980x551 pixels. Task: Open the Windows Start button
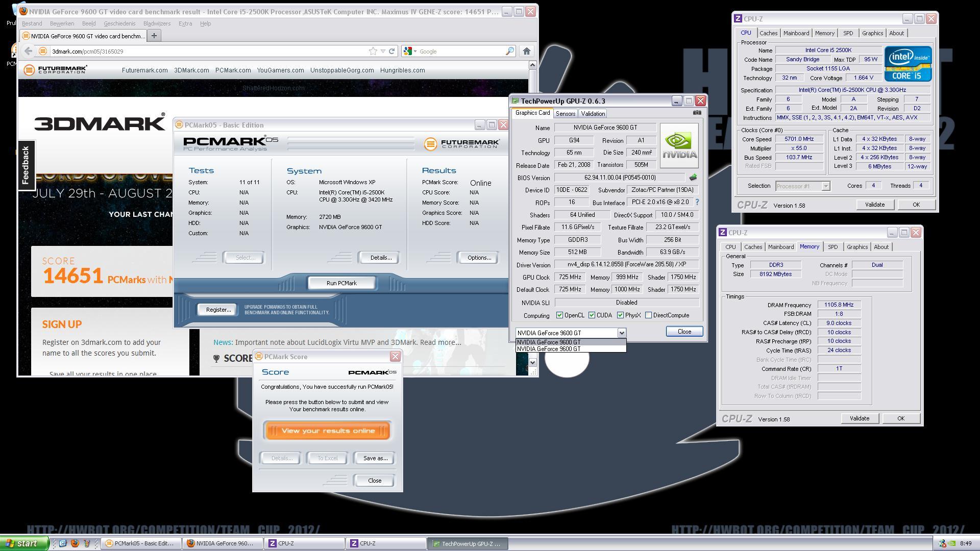pos(24,543)
